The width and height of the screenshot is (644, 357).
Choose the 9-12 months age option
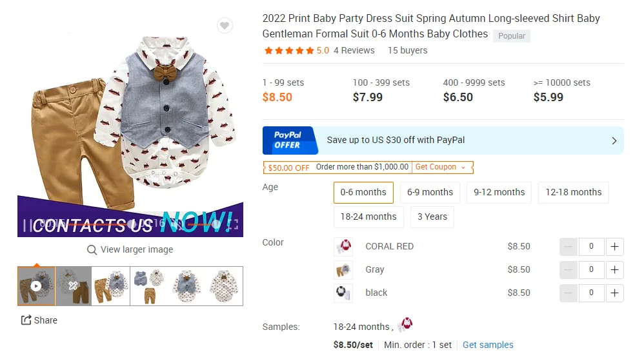[499, 192]
